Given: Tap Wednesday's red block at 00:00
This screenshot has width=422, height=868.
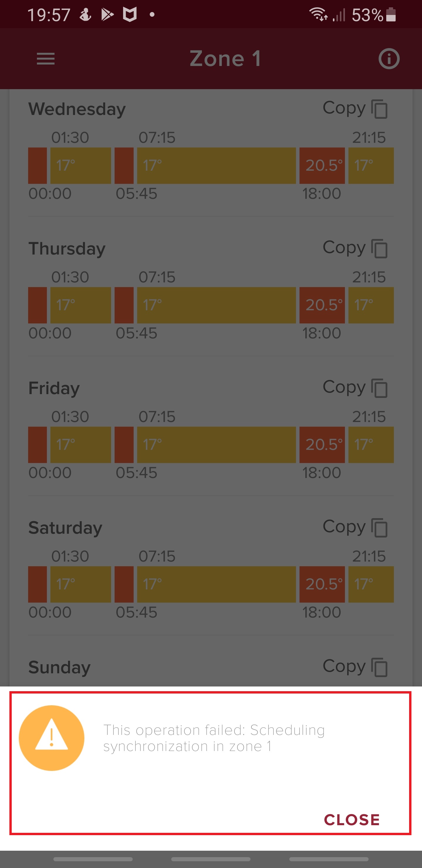Looking at the screenshot, I should tap(38, 165).
